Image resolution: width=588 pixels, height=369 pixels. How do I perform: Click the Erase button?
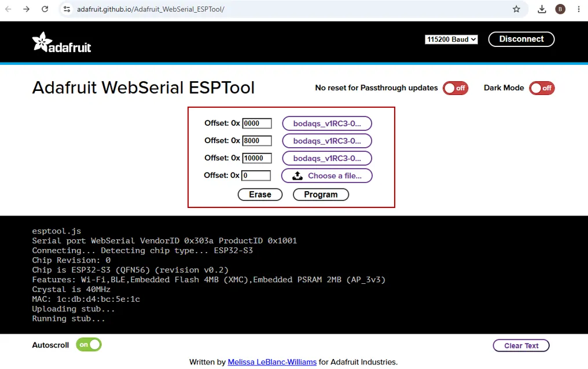click(260, 195)
